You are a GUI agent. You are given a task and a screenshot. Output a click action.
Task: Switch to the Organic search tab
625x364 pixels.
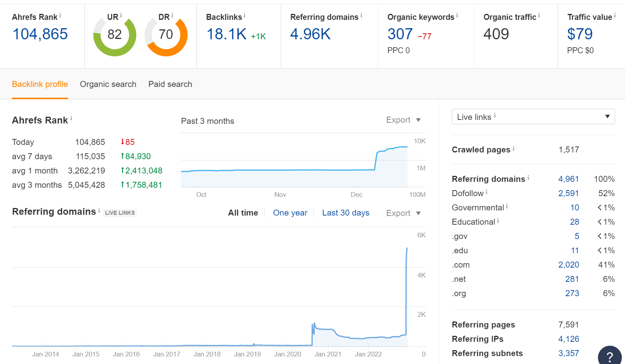tap(108, 84)
